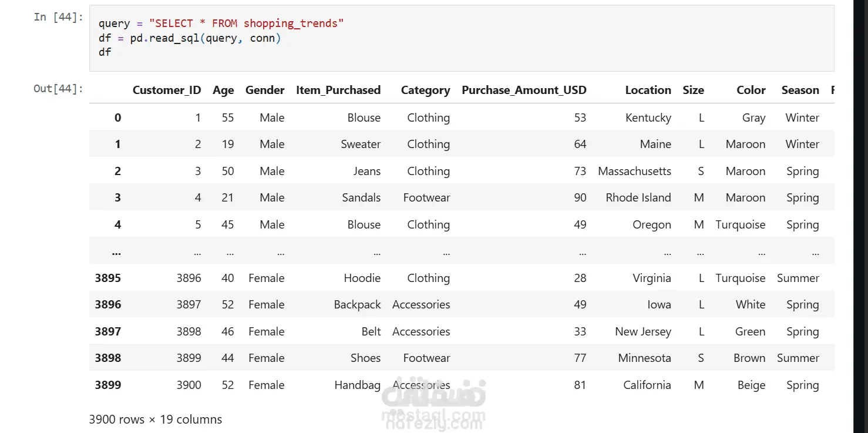Click the Size column header

click(693, 90)
